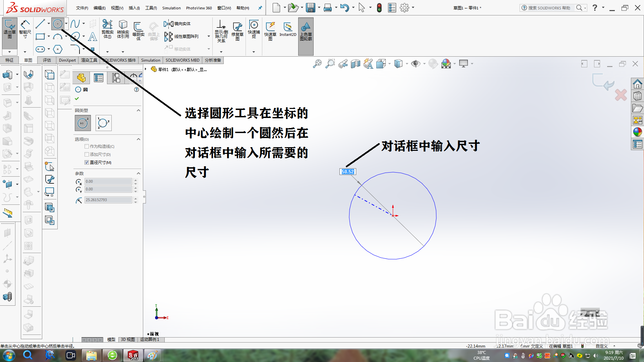Click the green checkmark to confirm circle
The width and height of the screenshot is (644, 362).
(x=77, y=99)
